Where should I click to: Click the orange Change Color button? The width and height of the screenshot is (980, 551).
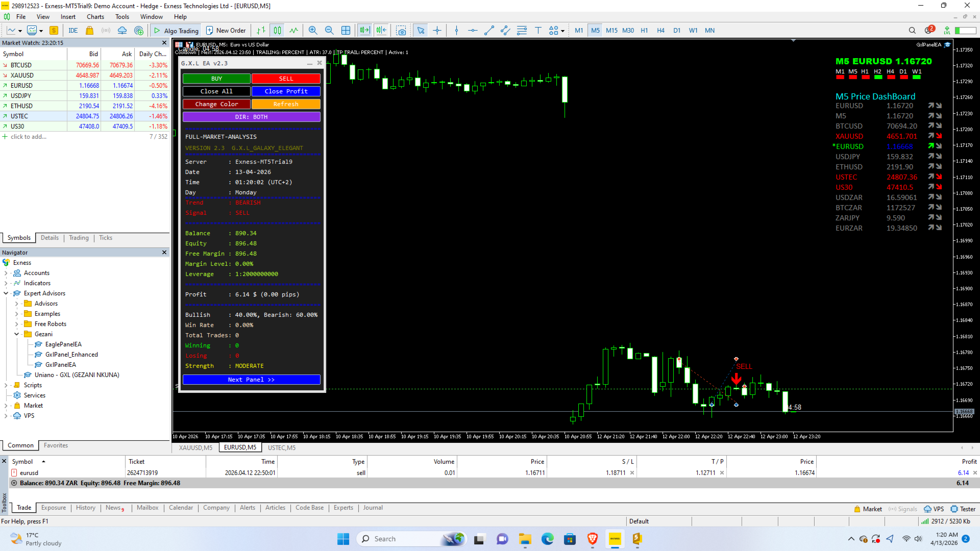[216, 104]
